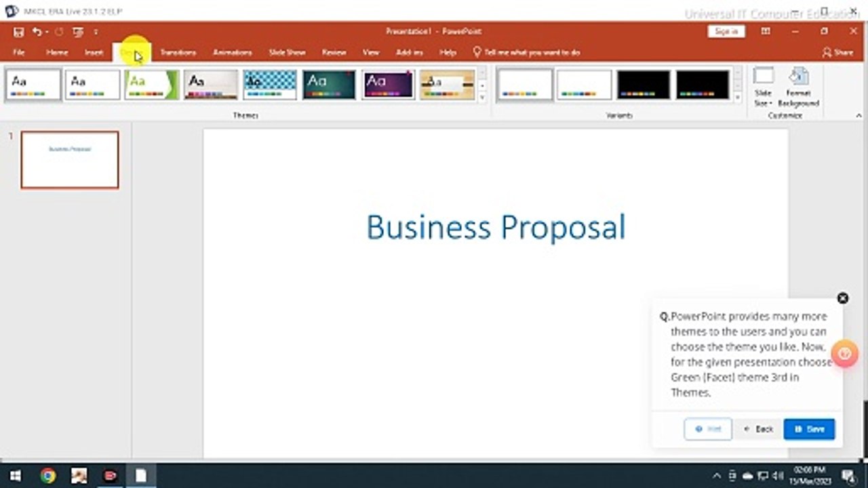The width and height of the screenshot is (868, 488).
Task: Click the Business Proposal title text
Action: 496,227
